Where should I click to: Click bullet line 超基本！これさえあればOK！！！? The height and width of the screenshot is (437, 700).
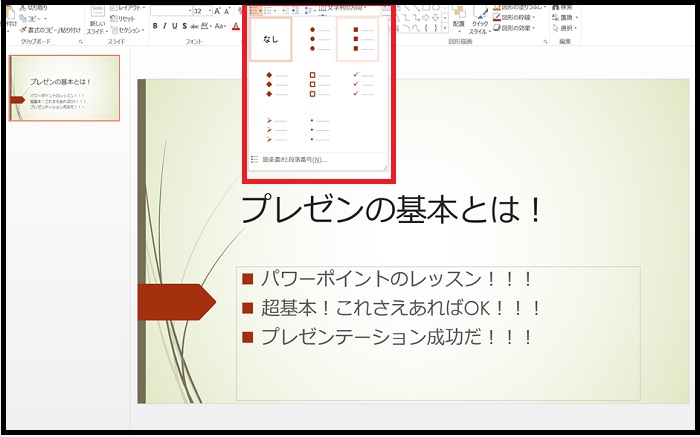[x=401, y=308]
